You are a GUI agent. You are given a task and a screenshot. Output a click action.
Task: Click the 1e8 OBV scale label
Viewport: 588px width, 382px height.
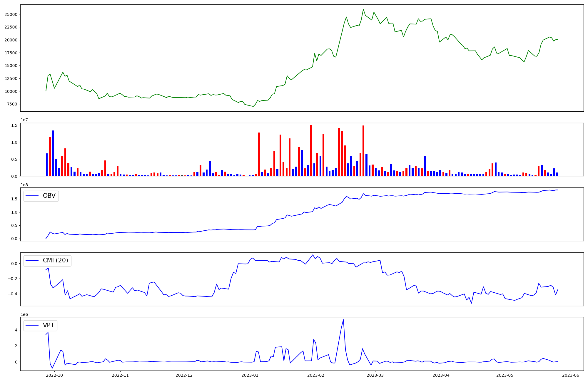(24, 185)
